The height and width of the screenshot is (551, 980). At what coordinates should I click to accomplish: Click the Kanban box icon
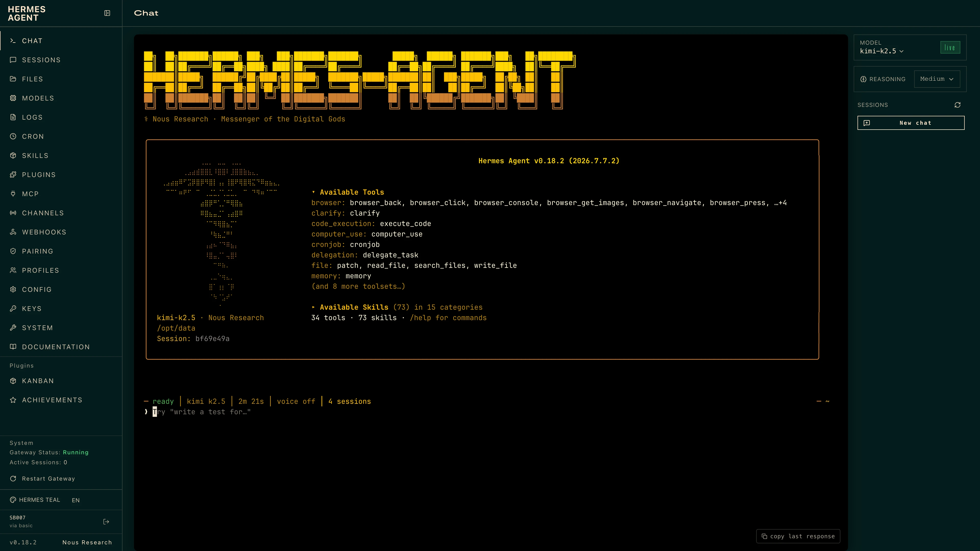point(13,381)
